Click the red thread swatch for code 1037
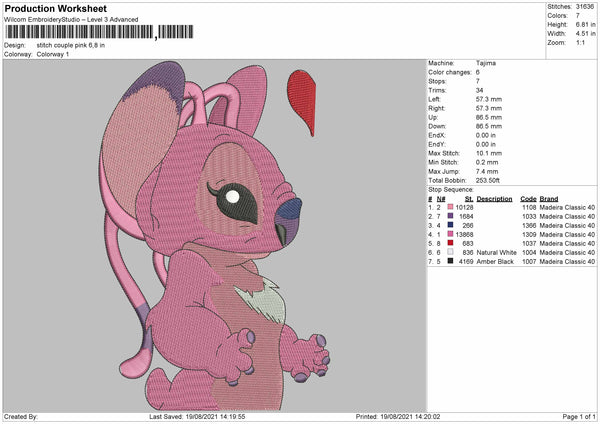This screenshot has width=600, height=424. click(x=450, y=243)
